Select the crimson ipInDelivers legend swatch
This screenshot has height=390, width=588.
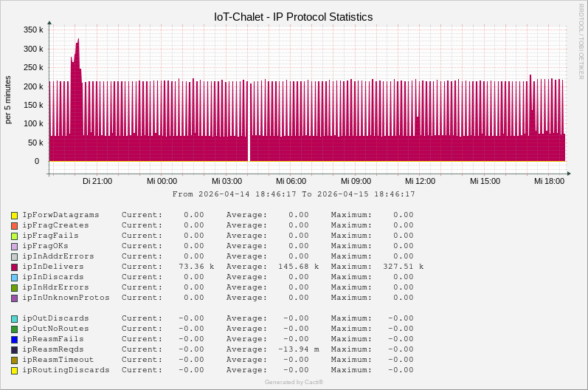(x=14, y=267)
